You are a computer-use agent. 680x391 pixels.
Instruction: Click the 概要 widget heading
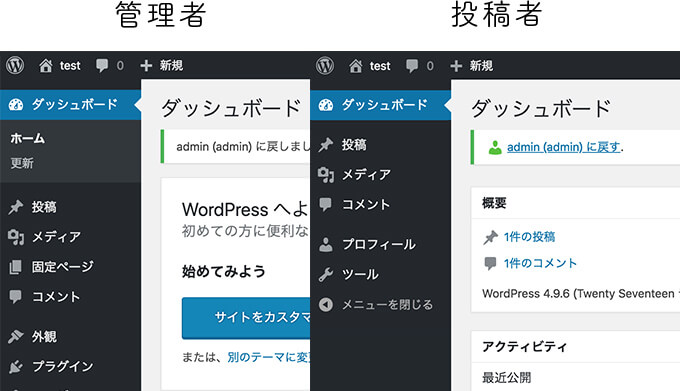pyautogui.click(x=494, y=203)
